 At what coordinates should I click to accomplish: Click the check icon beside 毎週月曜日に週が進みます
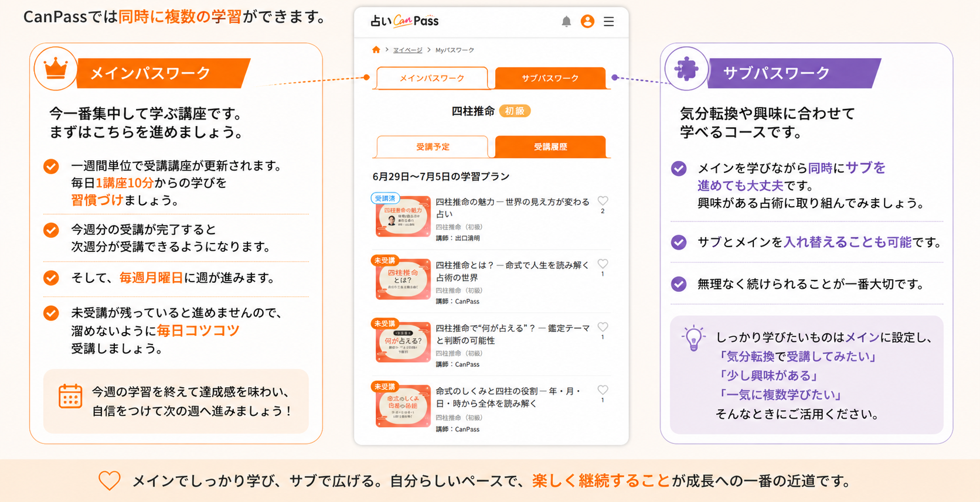pyautogui.click(x=52, y=278)
